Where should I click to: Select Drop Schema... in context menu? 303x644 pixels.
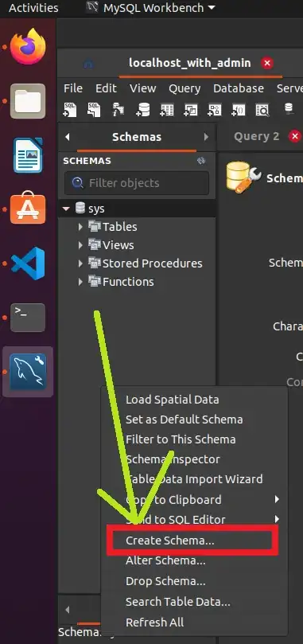165,581
